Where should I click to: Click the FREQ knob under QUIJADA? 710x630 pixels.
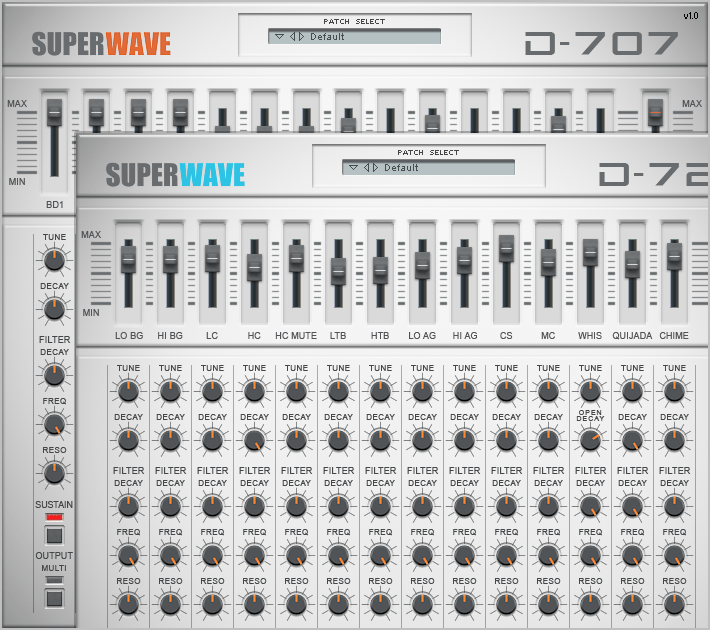(x=633, y=553)
